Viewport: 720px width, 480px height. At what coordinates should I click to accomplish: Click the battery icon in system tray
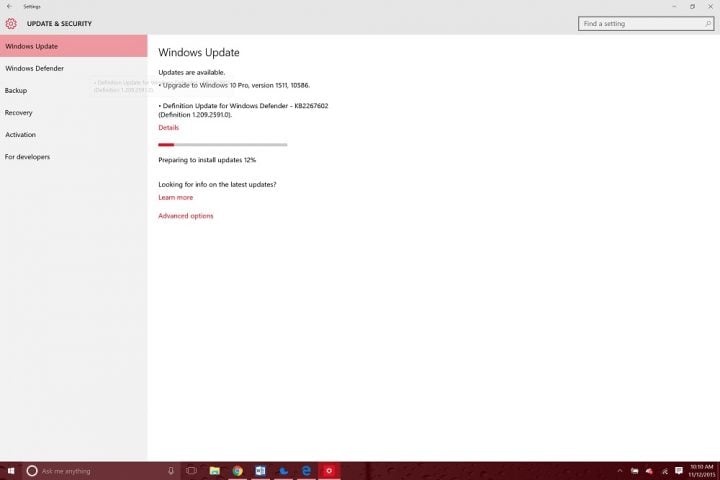[635, 471]
